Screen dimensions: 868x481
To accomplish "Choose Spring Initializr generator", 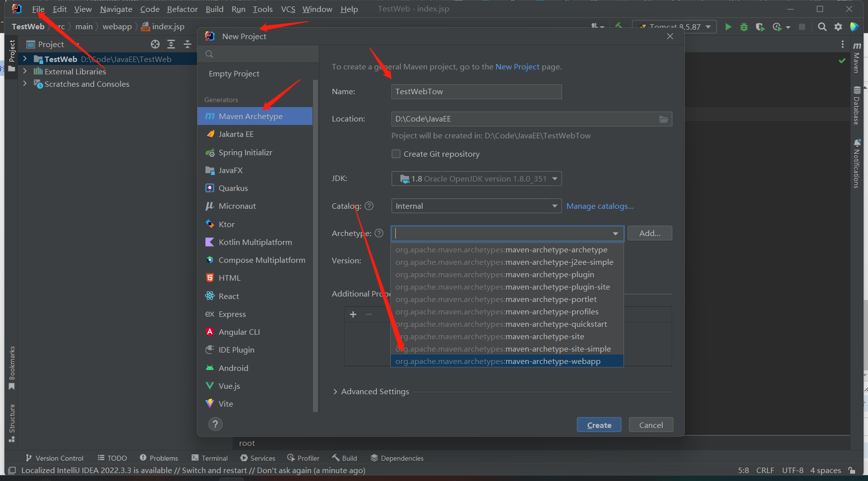I will (x=255, y=152).
